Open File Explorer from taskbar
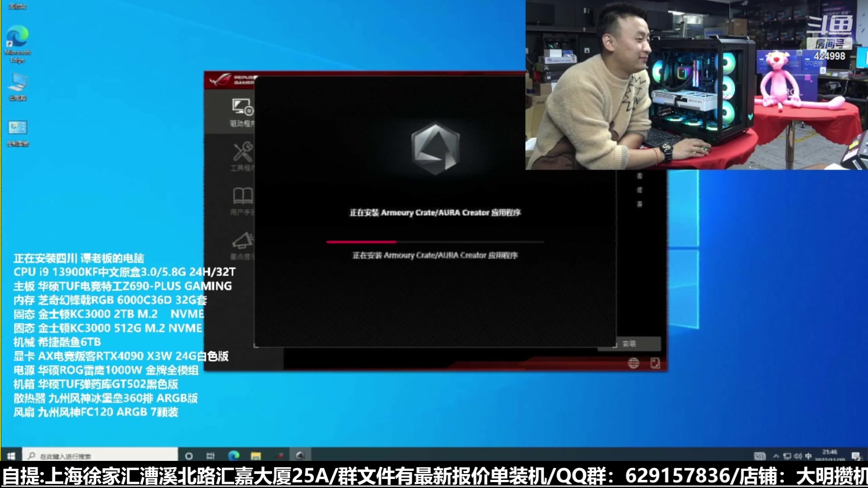Viewport: 868px width, 488px height. 256,455
